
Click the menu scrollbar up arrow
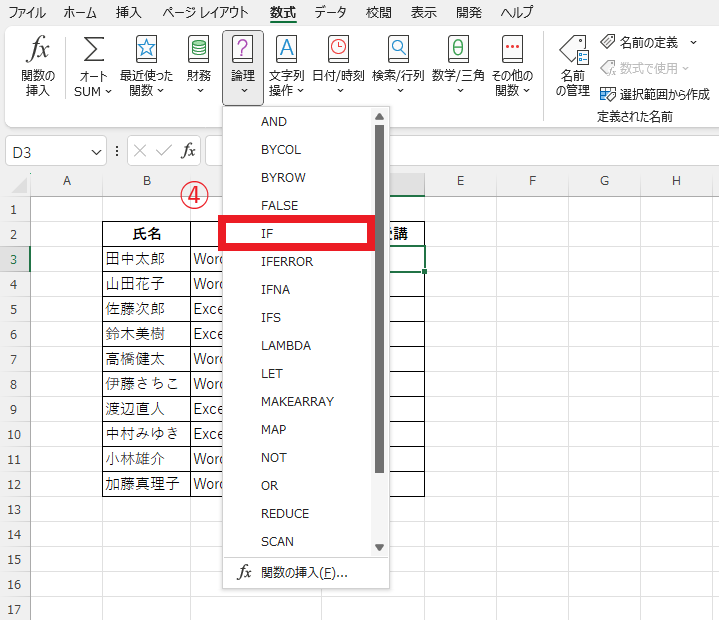pyautogui.click(x=379, y=116)
